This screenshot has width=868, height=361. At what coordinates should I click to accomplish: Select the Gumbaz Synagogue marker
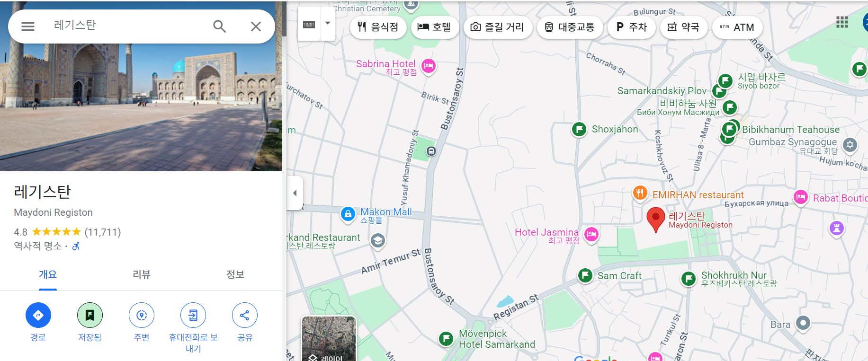(850, 145)
